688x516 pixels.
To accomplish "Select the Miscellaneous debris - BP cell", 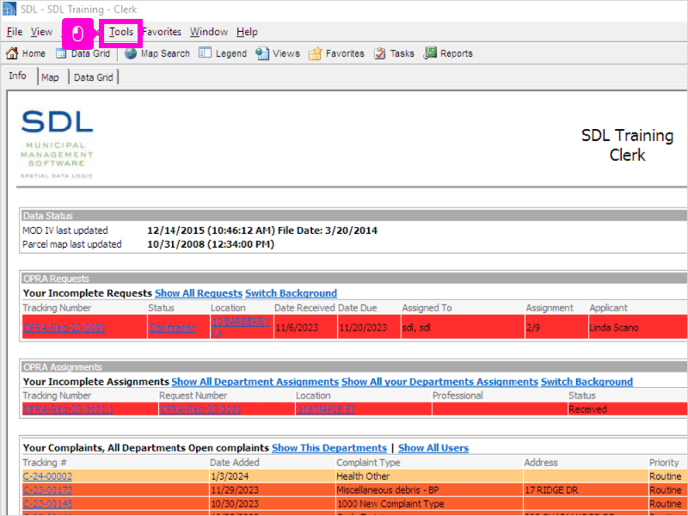I will coord(430,490).
